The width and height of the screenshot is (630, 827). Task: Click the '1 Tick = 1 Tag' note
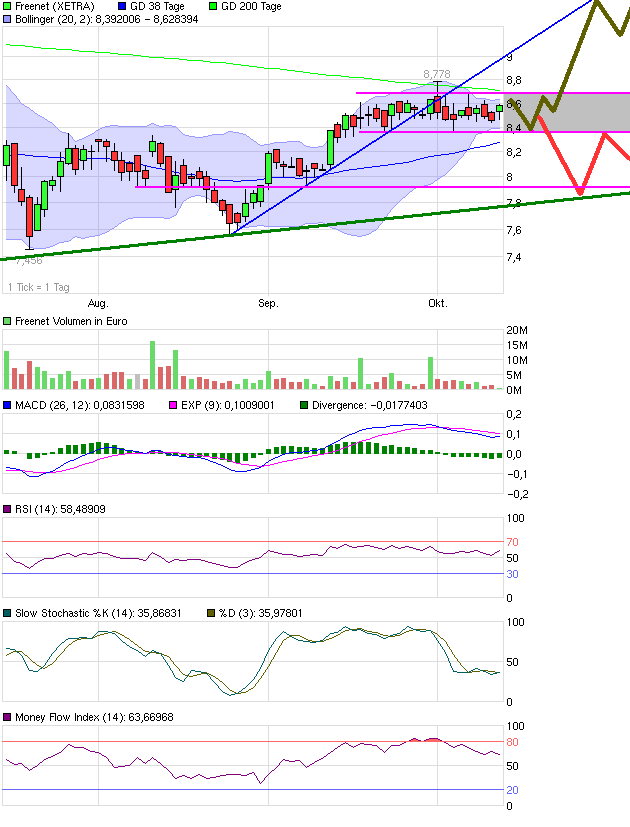point(39,287)
